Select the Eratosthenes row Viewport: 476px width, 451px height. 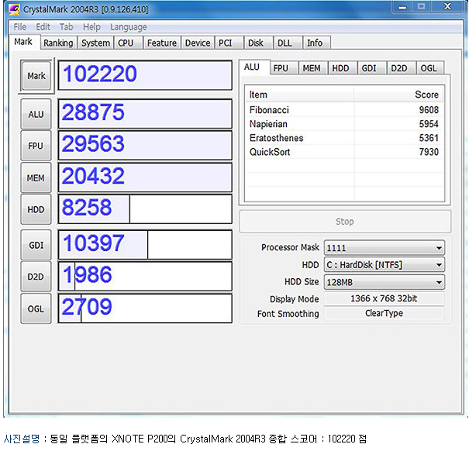point(344,138)
